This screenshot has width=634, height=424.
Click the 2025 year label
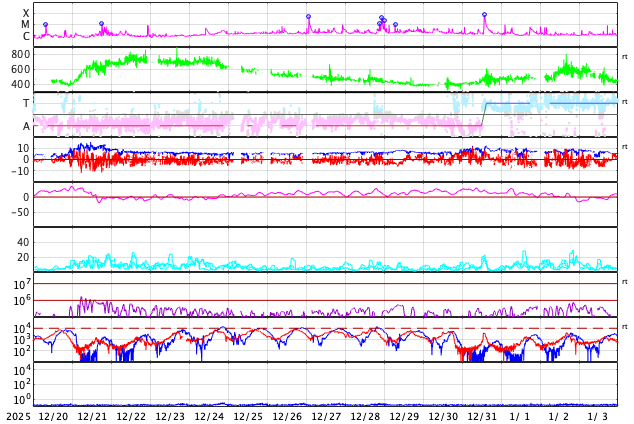[x=18, y=416]
